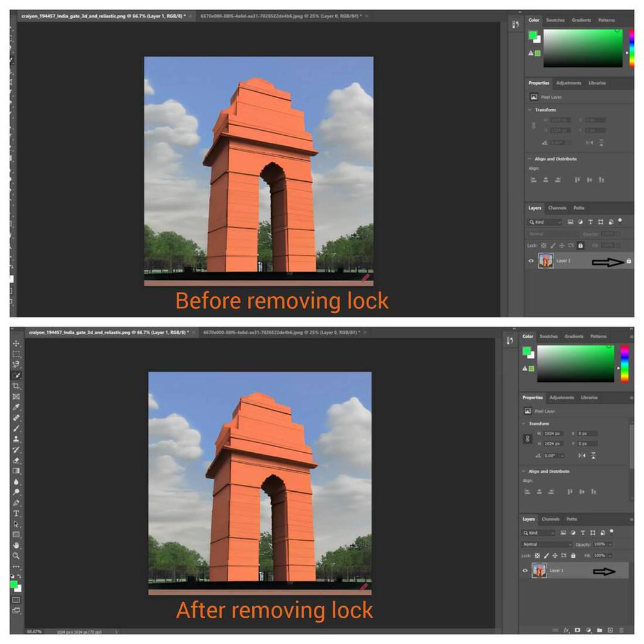Open the Swatches panel tab
Viewport: 644px width, 644px height.
549,336
